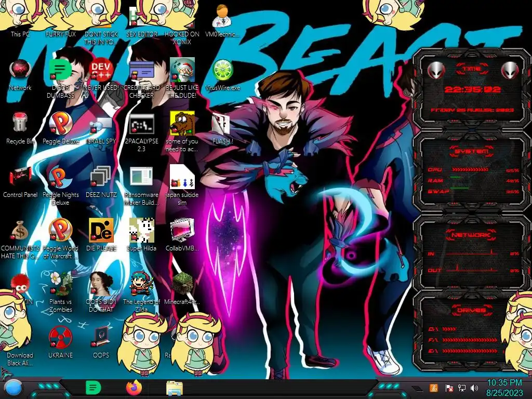Launch VirusWire.exe lime icon

pyautogui.click(x=222, y=75)
